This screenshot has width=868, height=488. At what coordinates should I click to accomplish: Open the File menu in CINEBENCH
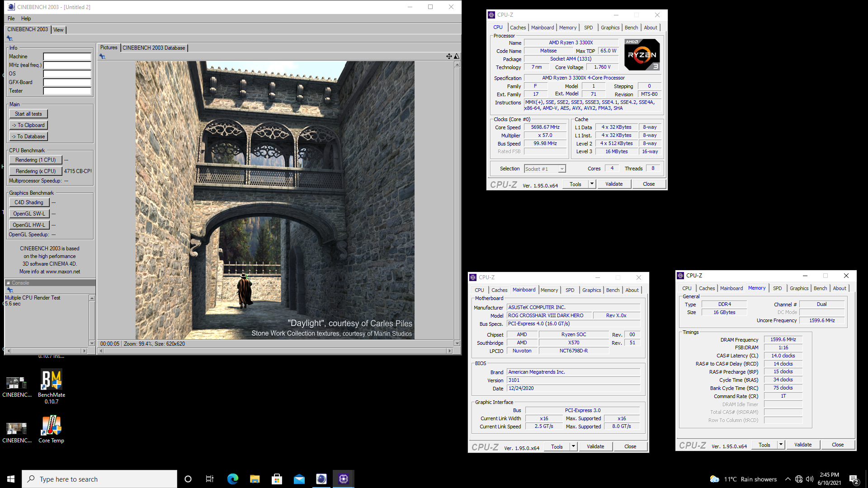(11, 19)
